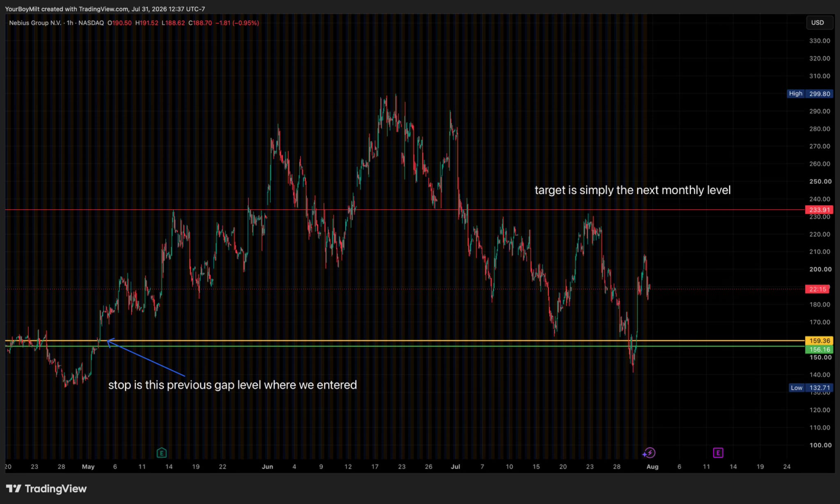
Task: Open the green earnings E marker
Action: coord(161,453)
